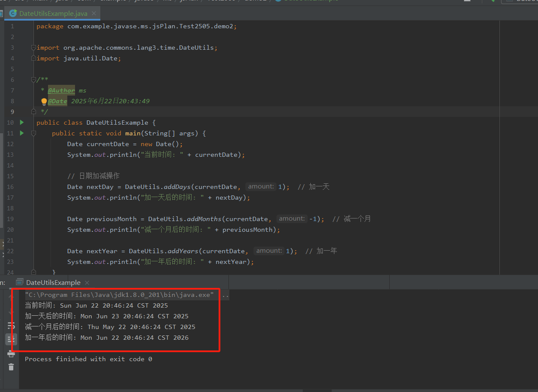The width and height of the screenshot is (538, 392).
Task: Collapse the Javadoc comment fold on line 6
Action: pyautogui.click(x=33, y=80)
